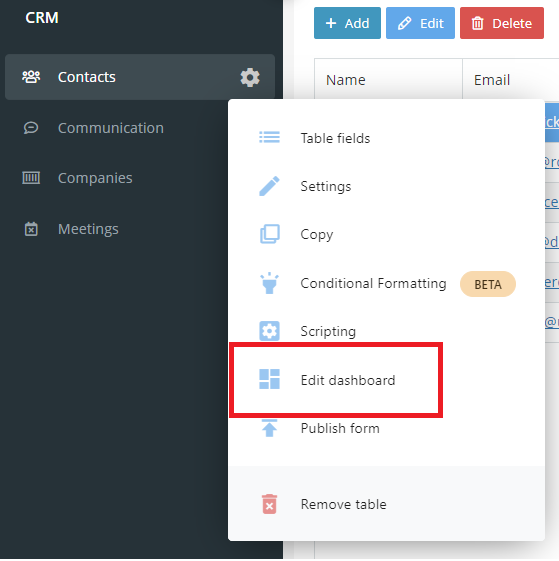Select Table fields menu entry
The width and height of the screenshot is (559, 561).
point(387,138)
